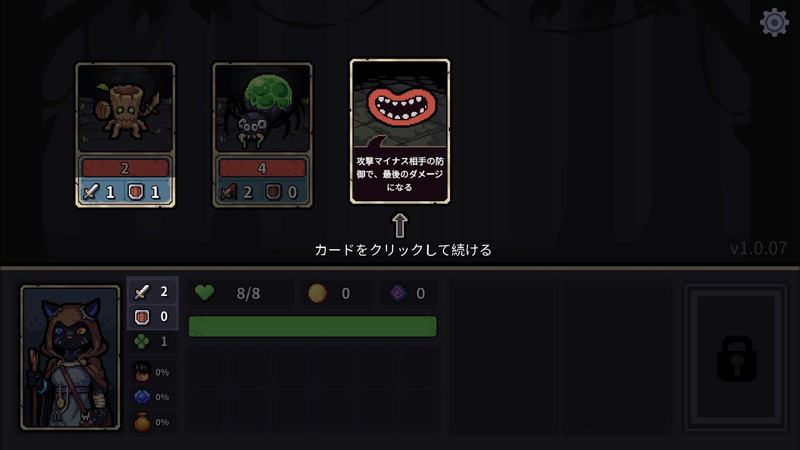This screenshot has width=800, height=450.
Task: Click the orange potion percentage stat icon
Action: click(142, 422)
